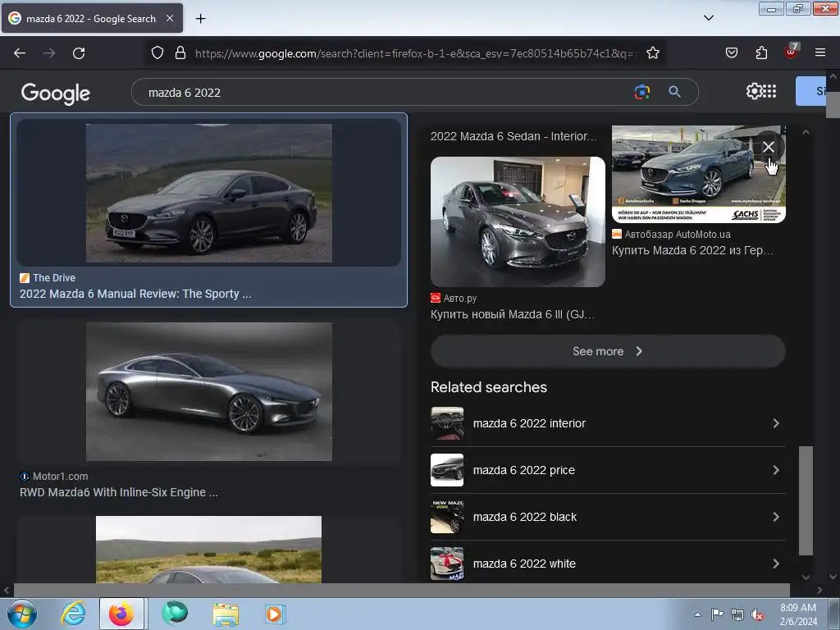Show hidden system tray icons
The width and height of the screenshot is (840, 630).
click(697, 614)
